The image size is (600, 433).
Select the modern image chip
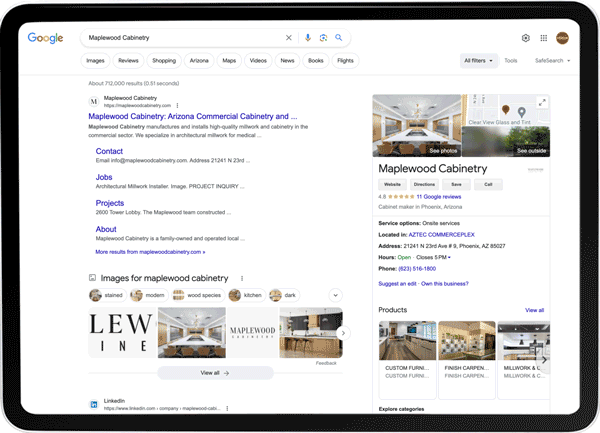point(149,295)
